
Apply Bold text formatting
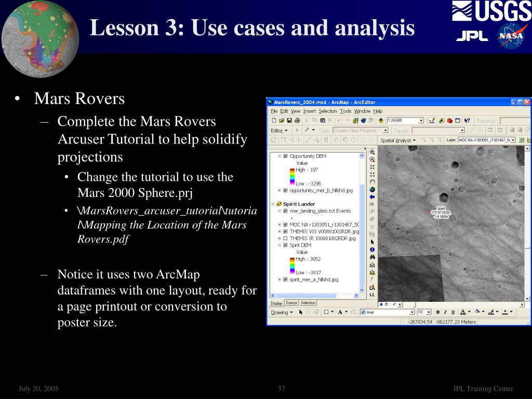pyautogui.click(x=437, y=312)
